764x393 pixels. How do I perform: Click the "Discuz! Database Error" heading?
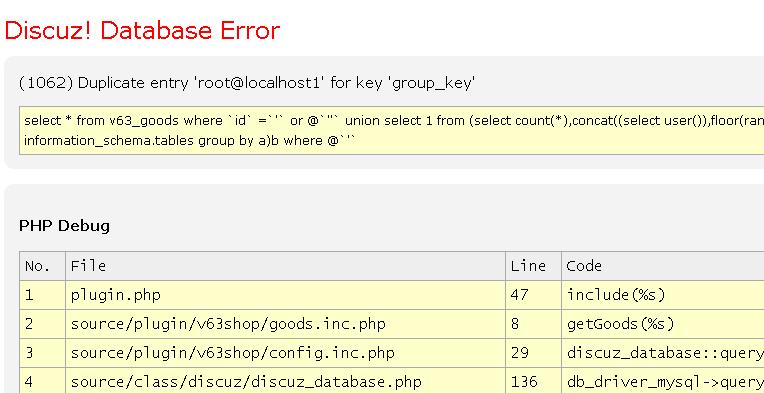tap(142, 30)
